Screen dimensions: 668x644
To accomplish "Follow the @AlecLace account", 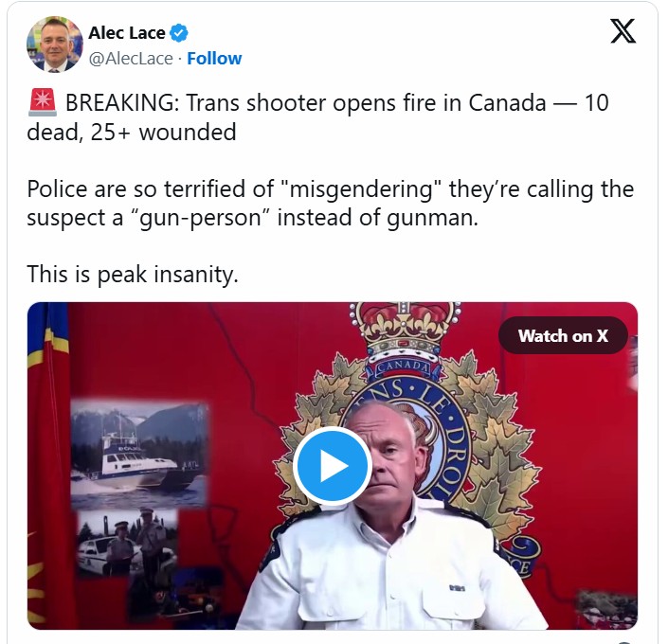I will 214,59.
